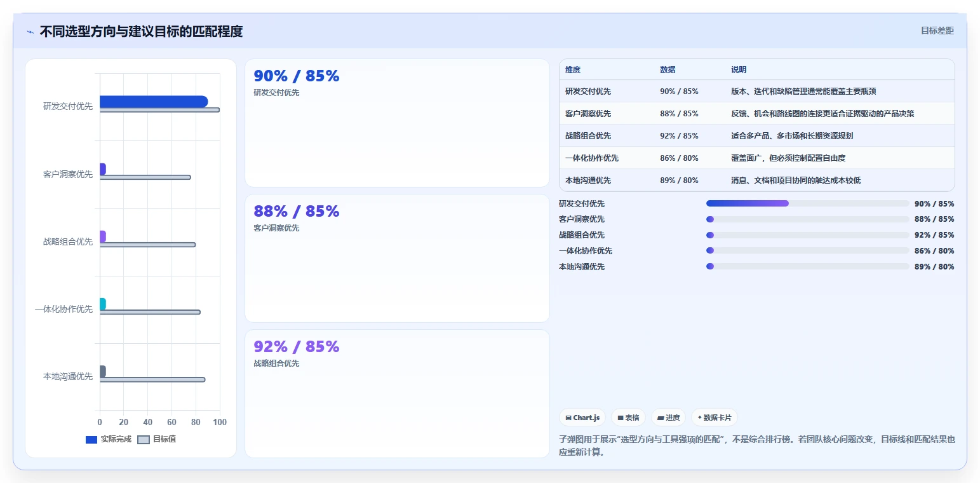Click the 92% / 85% value in the table
This screenshot has width=980, height=483.
pyautogui.click(x=679, y=136)
